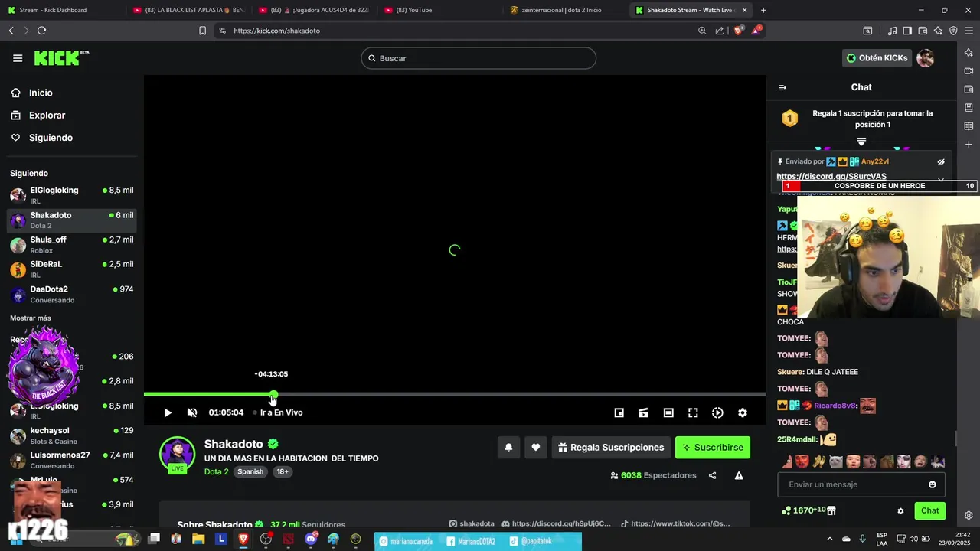
Task: Open the emoji picker in chat
Action: click(932, 484)
